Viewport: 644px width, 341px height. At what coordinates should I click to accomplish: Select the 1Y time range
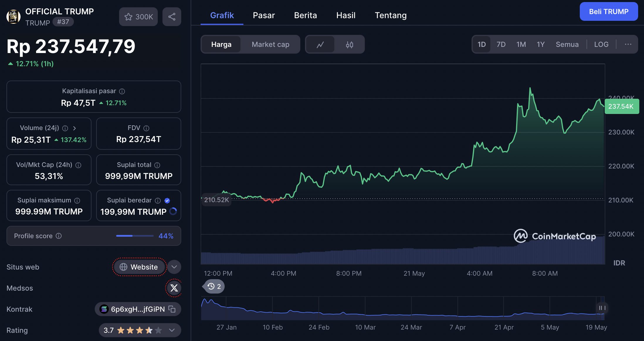(540, 45)
